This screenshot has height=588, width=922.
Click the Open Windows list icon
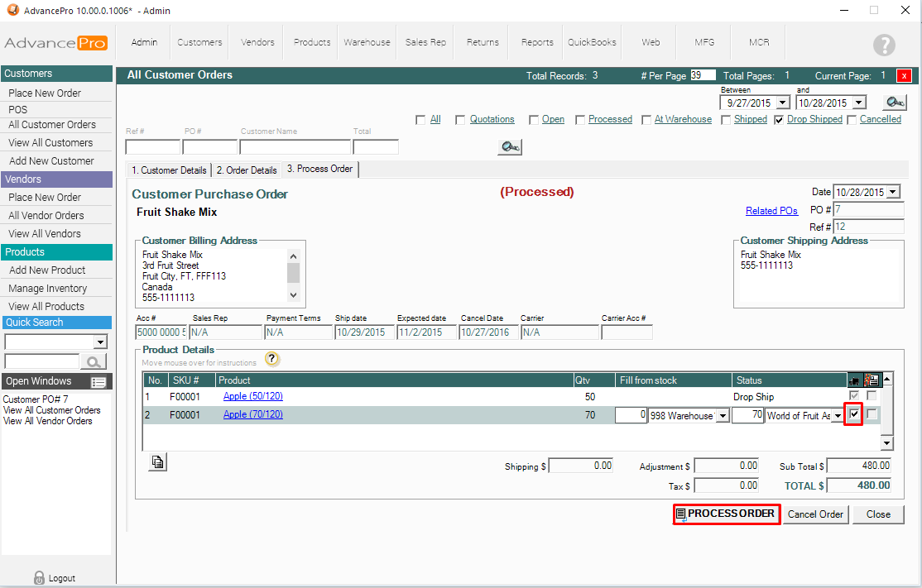click(x=98, y=382)
